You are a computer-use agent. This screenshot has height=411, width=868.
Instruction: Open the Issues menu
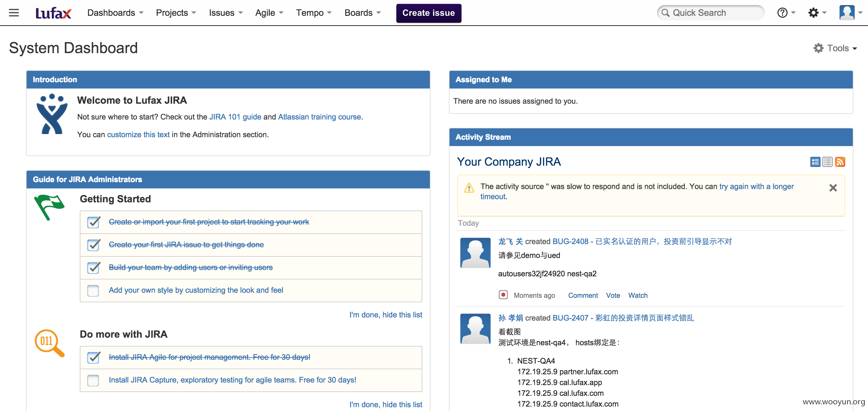[226, 13]
